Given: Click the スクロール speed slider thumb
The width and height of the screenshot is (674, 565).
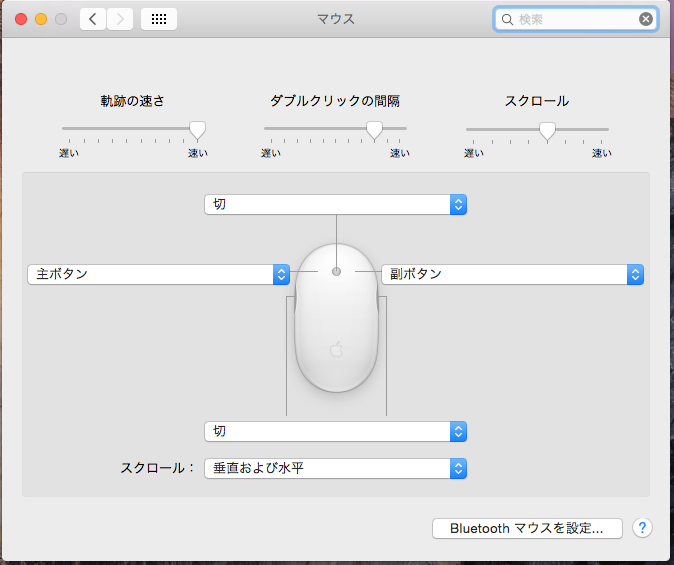Looking at the screenshot, I should pos(547,131).
